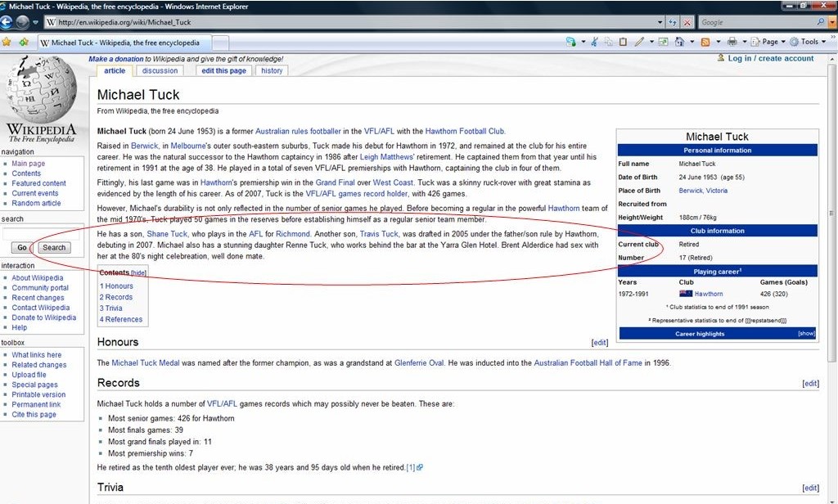
Task: Click the external link icon after [1]
Action: [x=420, y=467]
